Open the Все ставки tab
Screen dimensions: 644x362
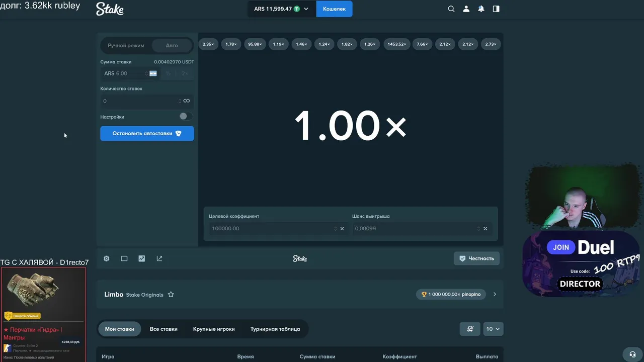tap(164, 329)
